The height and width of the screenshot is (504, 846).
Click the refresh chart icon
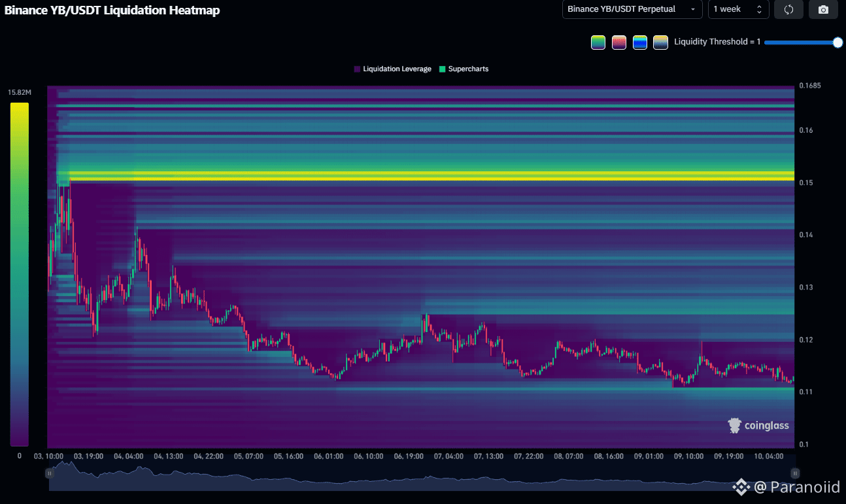tap(788, 9)
